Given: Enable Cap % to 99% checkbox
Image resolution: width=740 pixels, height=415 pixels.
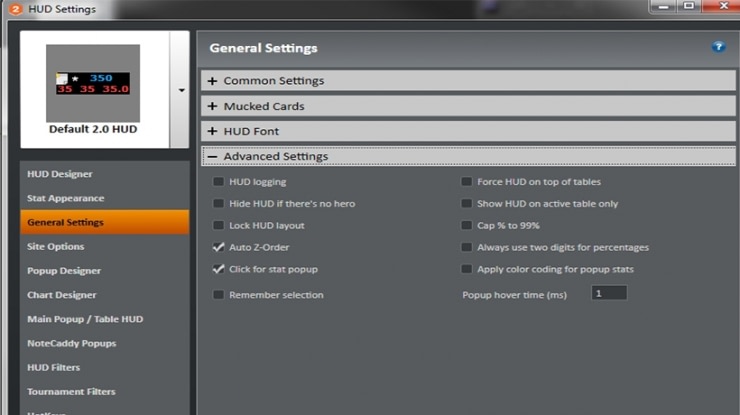Looking at the screenshot, I should pos(466,225).
